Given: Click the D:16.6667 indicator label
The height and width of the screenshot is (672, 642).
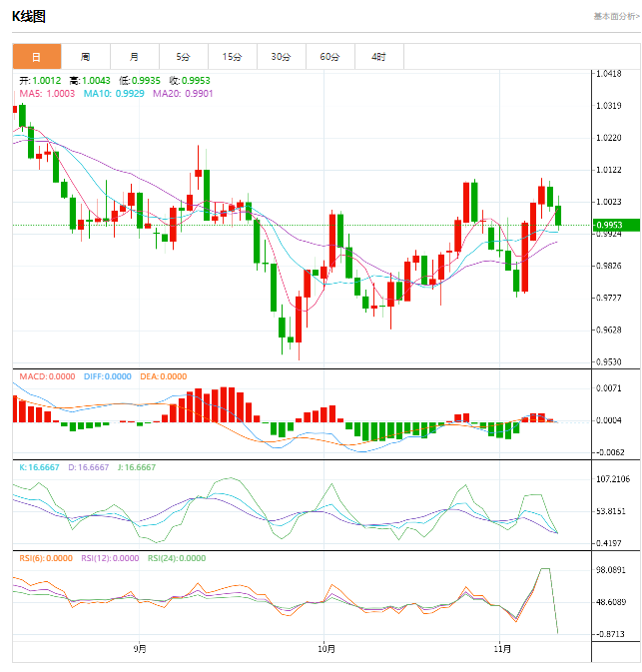Looking at the screenshot, I should (x=89, y=467).
